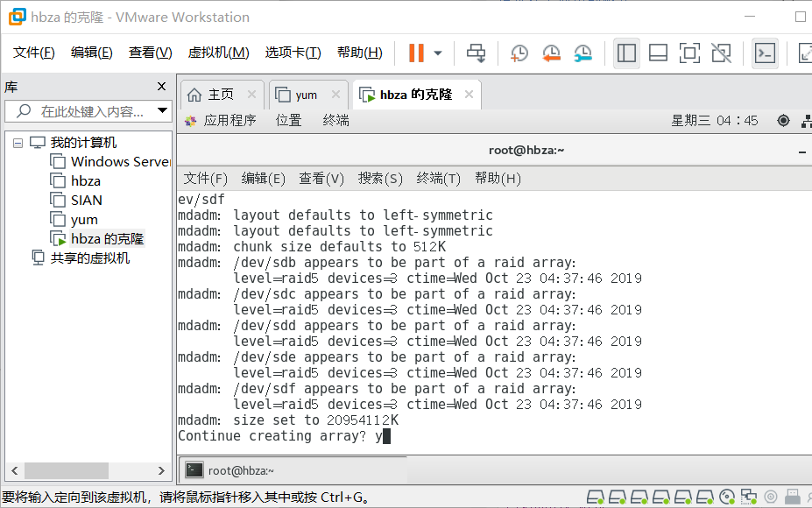Viewport: 812px width, 508px height.
Task: Open the 虚拟机(M) menu
Action: [x=218, y=53]
